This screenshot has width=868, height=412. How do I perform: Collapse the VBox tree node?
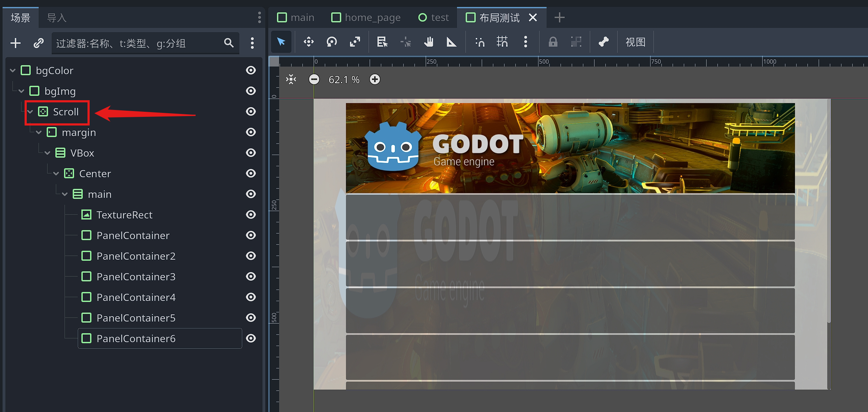click(47, 153)
